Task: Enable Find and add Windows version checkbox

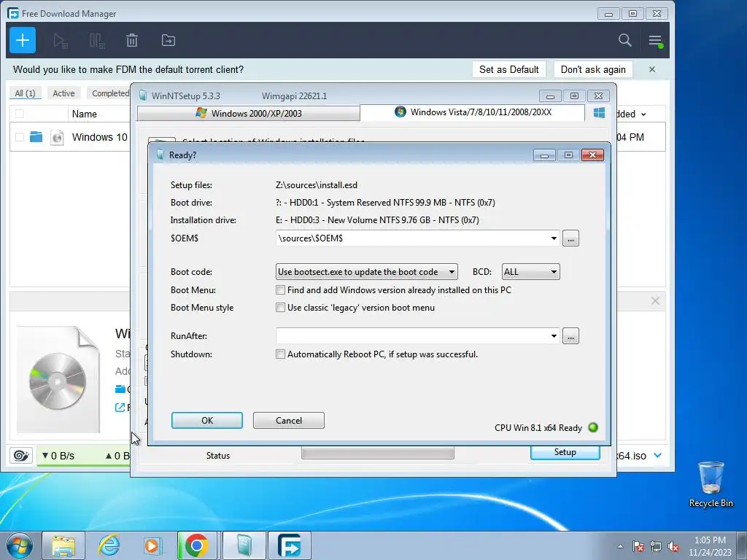Action: pyautogui.click(x=281, y=290)
